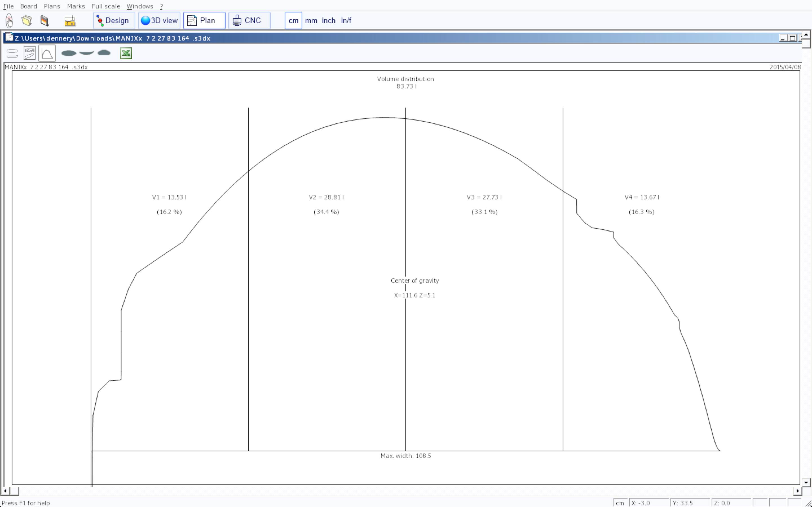This screenshot has width=812, height=507.
Task: Switch to CNC mode
Action: [x=249, y=21]
